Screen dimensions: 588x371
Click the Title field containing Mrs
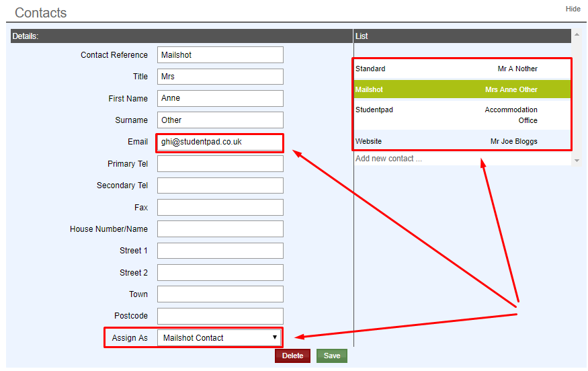point(220,77)
